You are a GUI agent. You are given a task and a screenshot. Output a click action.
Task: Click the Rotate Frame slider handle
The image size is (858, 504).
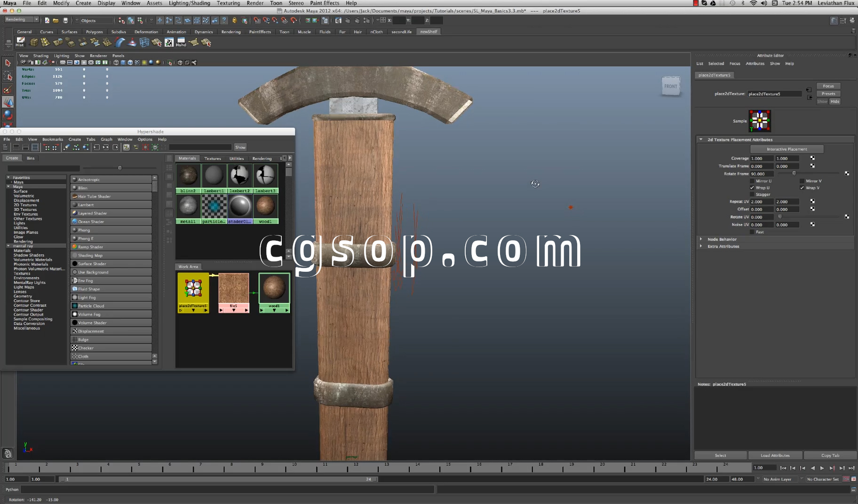pos(794,173)
